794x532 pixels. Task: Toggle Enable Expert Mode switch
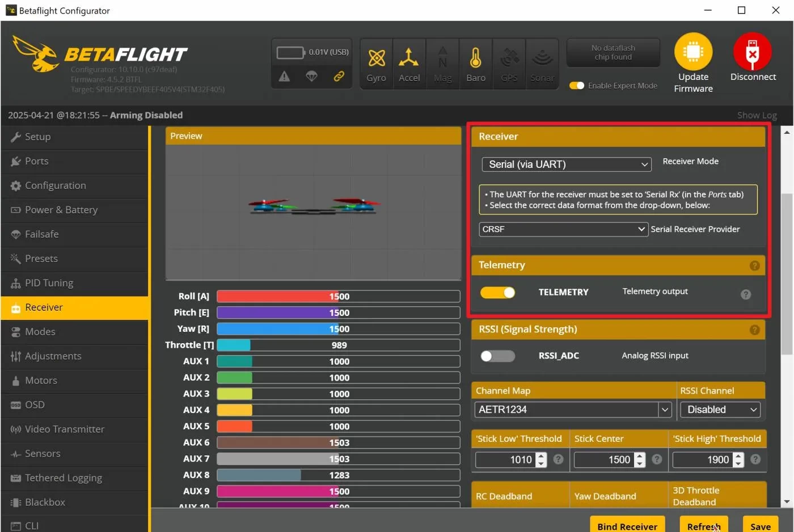tap(577, 86)
